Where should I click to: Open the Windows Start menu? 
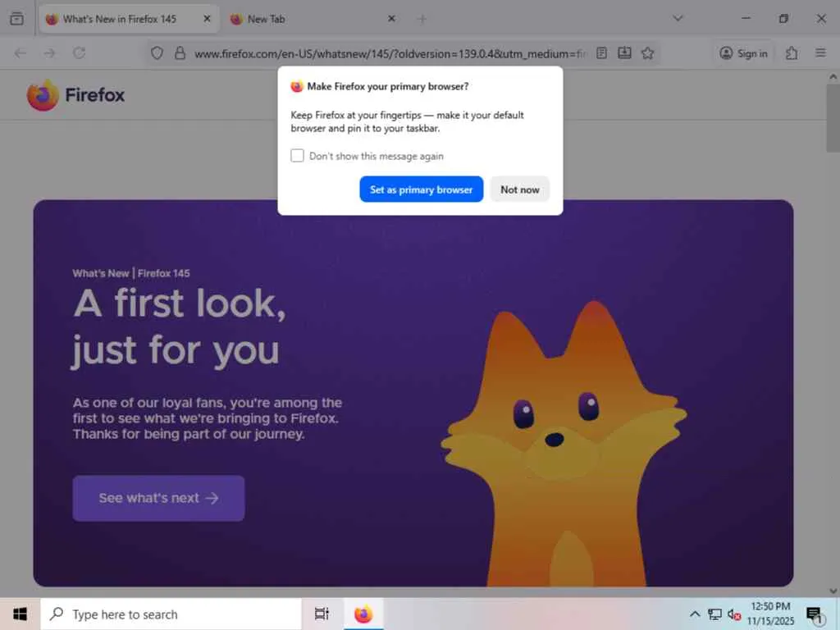click(x=20, y=614)
